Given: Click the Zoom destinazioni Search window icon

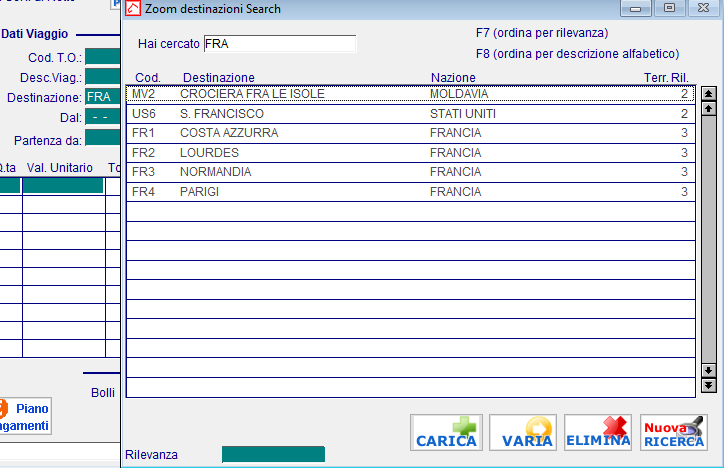Looking at the screenshot, I should [133, 8].
